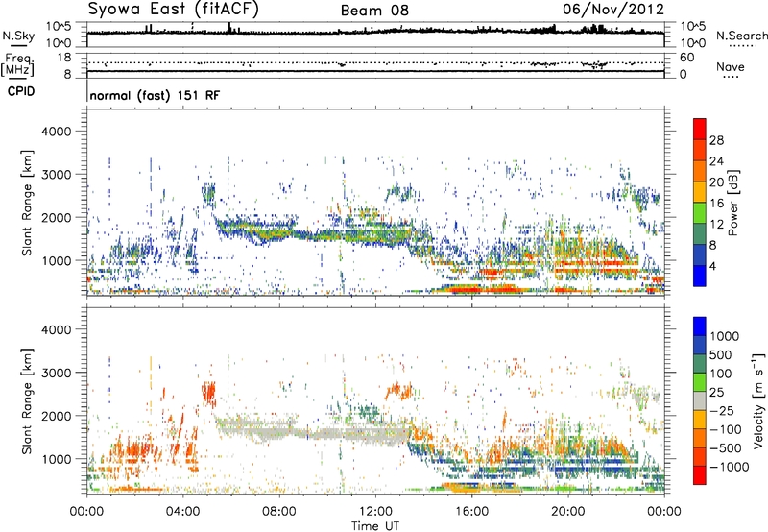
Task: Click the "4" power colorbar label
Action: click(712, 266)
